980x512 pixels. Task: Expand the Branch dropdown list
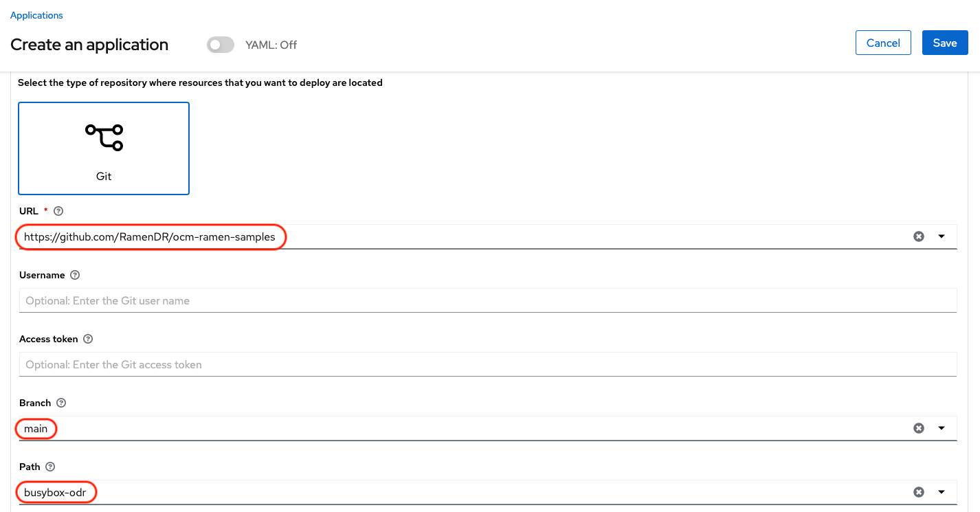[x=942, y=428]
